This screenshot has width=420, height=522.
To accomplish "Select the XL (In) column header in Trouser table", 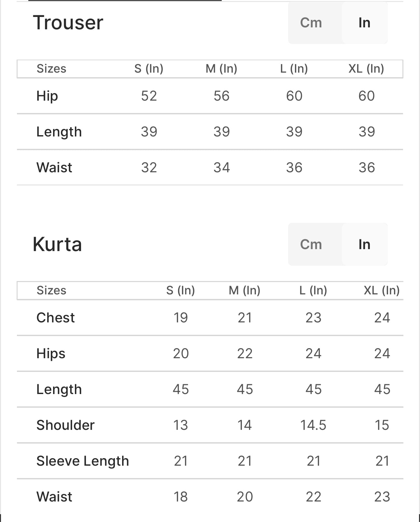I will [x=366, y=69].
